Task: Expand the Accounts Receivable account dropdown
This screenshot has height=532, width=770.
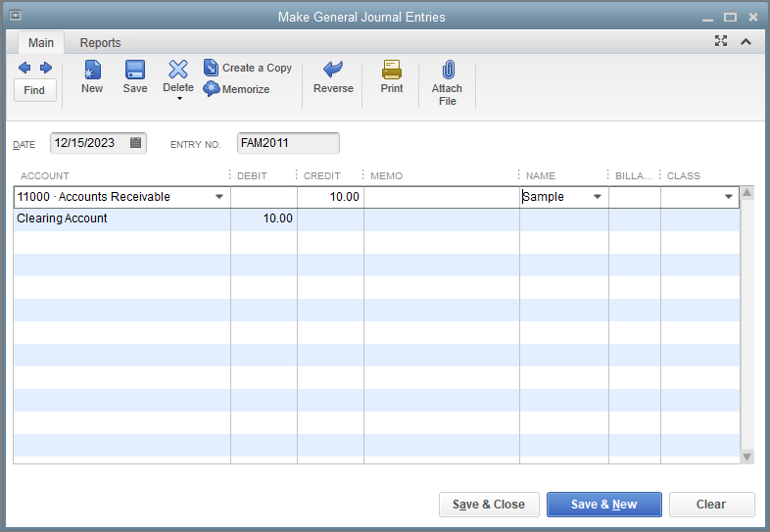Action: 219,197
